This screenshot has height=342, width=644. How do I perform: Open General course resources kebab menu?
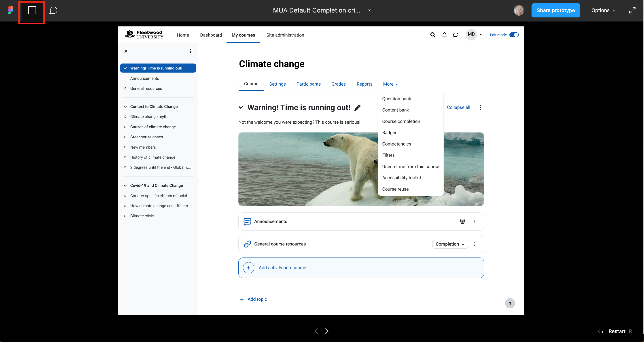pyautogui.click(x=475, y=244)
